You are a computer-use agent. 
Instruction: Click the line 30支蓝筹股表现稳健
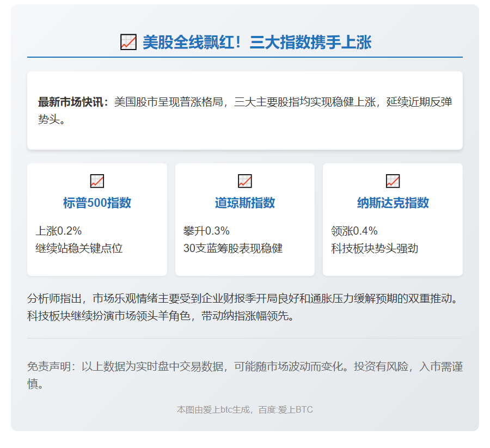233,248
